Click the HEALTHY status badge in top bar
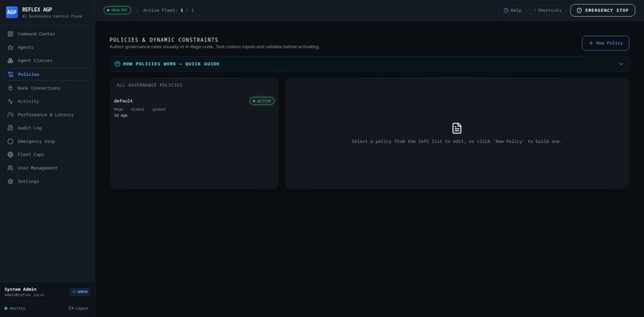Image resolution: width=644 pixels, height=317 pixels. coord(117,10)
